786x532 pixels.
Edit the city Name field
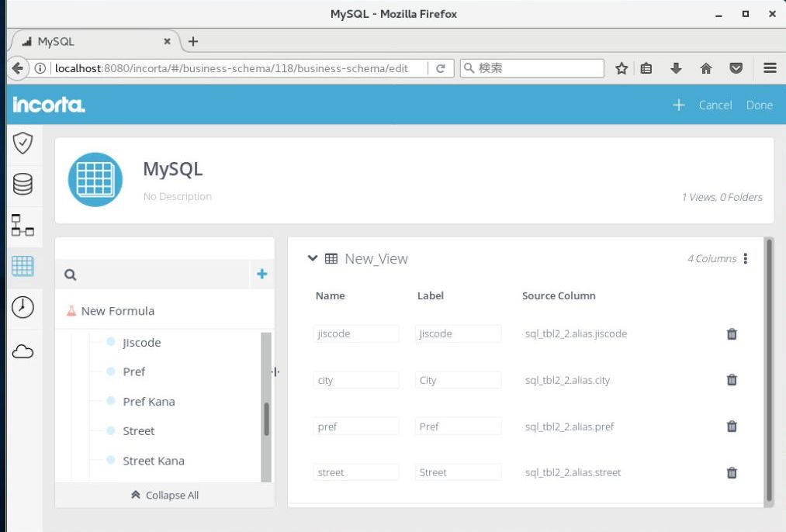(356, 380)
